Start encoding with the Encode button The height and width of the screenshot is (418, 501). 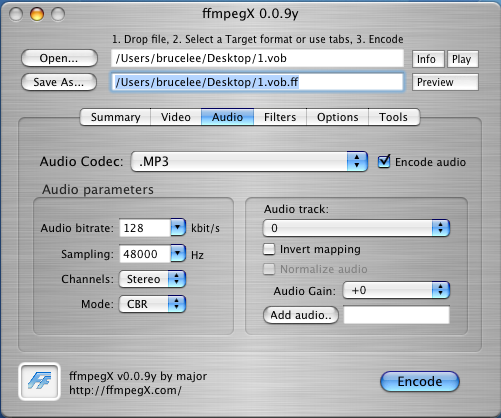[420, 381]
